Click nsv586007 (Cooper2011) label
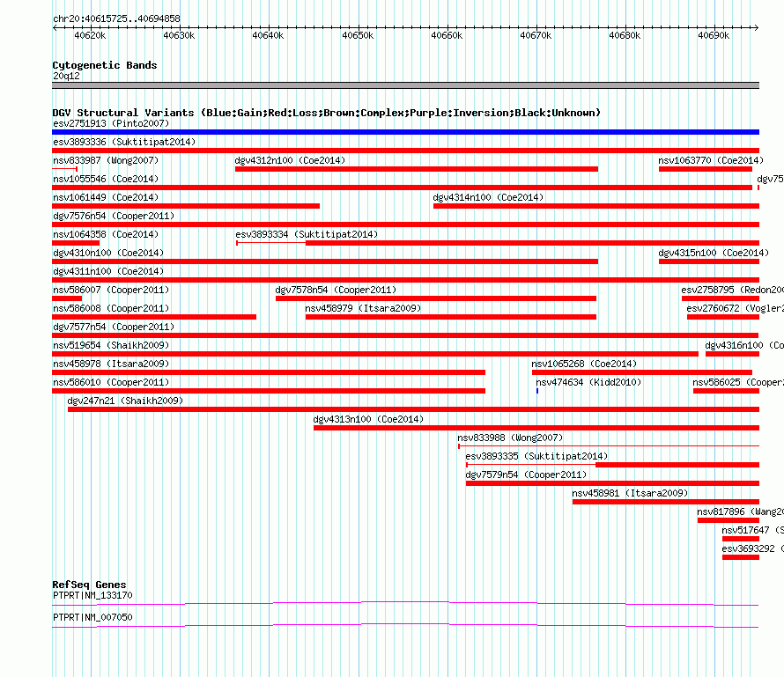This screenshot has width=784, height=677. pos(111,290)
